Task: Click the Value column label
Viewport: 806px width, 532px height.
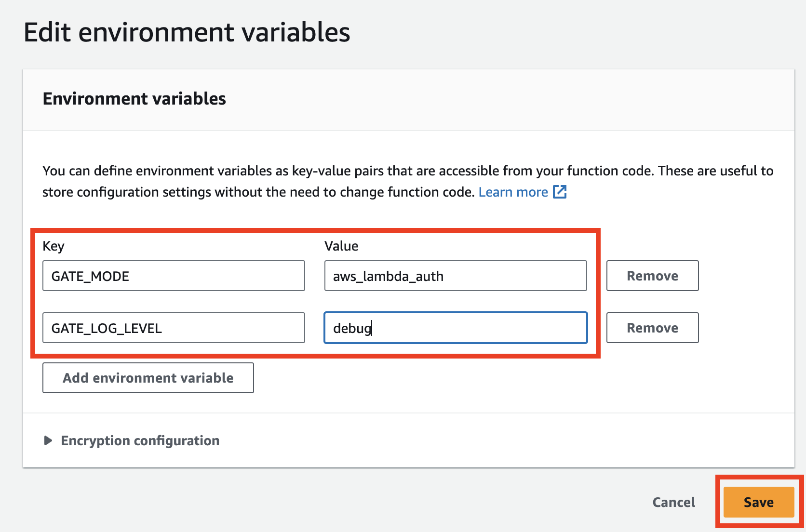Action: click(x=341, y=246)
